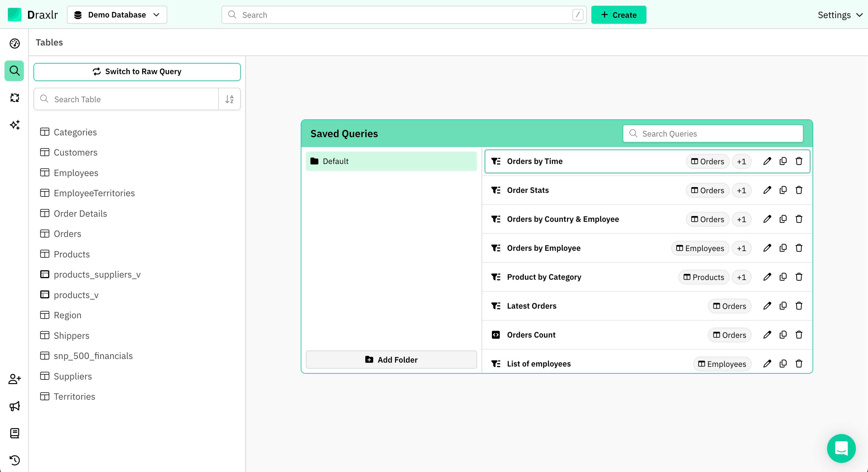Open the Orders by Country & Employee query

tap(563, 219)
